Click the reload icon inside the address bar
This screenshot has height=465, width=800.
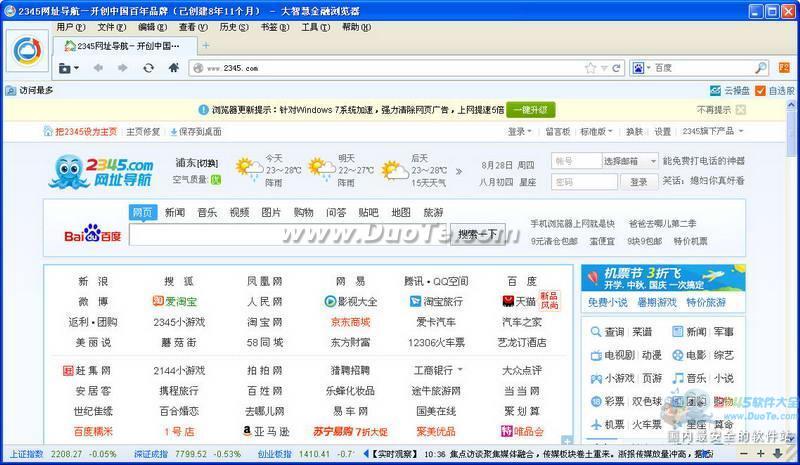pos(616,68)
